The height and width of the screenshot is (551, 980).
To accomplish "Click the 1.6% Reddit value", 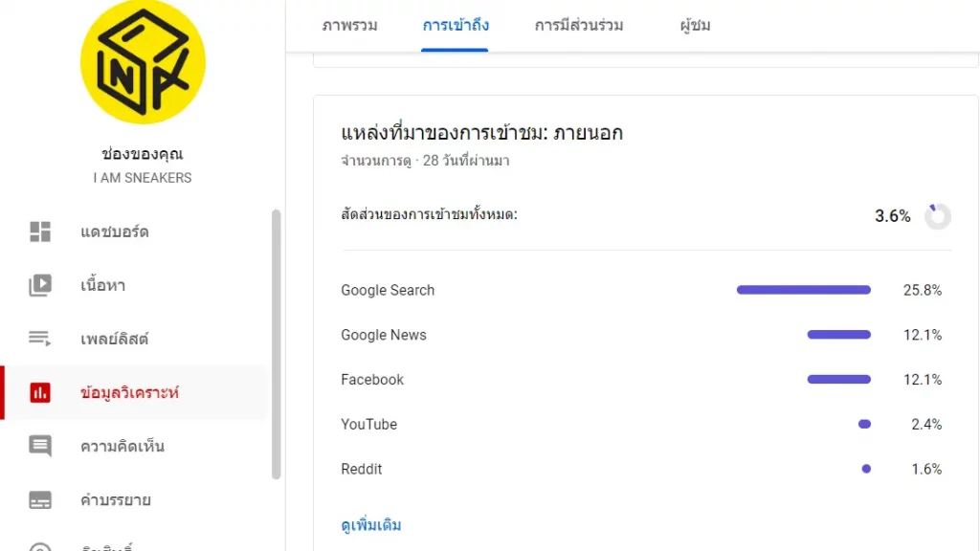I will click(x=926, y=469).
